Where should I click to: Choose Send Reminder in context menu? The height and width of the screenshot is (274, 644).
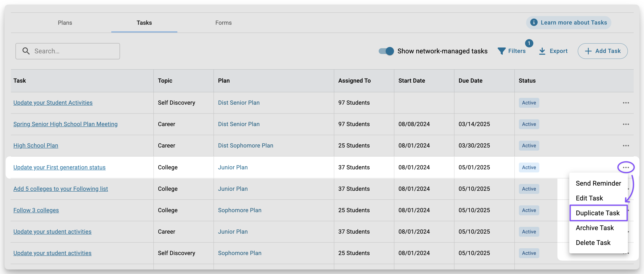[598, 183]
